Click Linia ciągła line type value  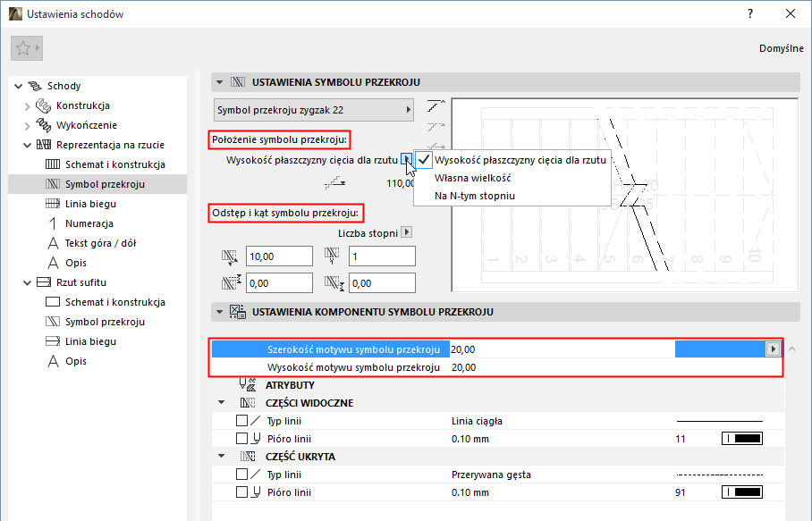pos(477,421)
